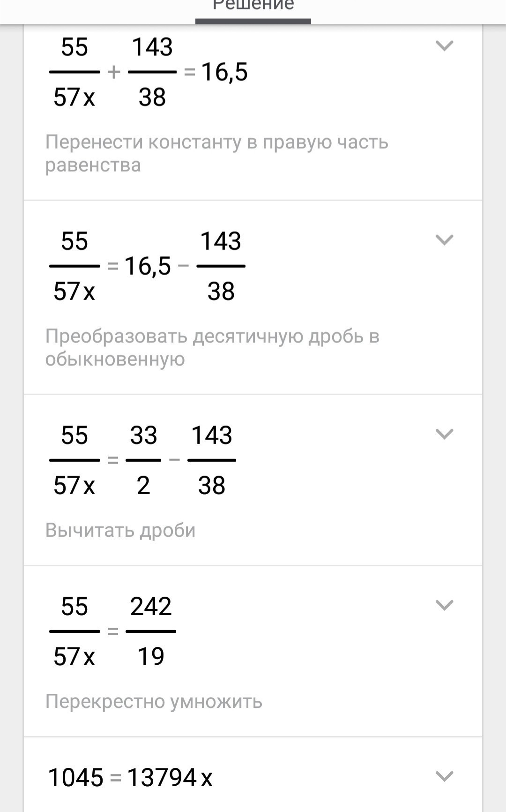Click 55/57x fraction in the cross-multiply step
Screen dimensions: 506x812
pos(74,631)
